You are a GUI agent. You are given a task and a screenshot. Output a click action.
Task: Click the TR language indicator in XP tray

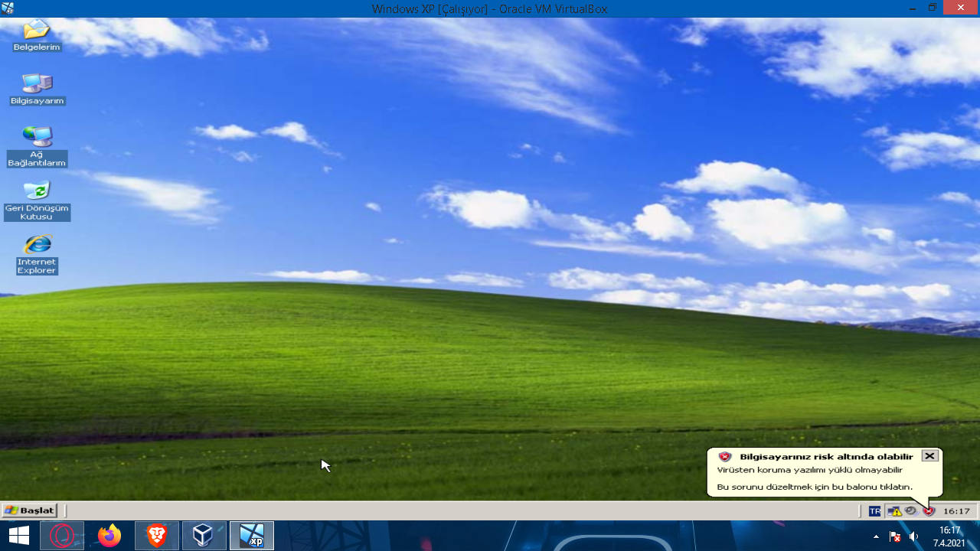point(874,511)
